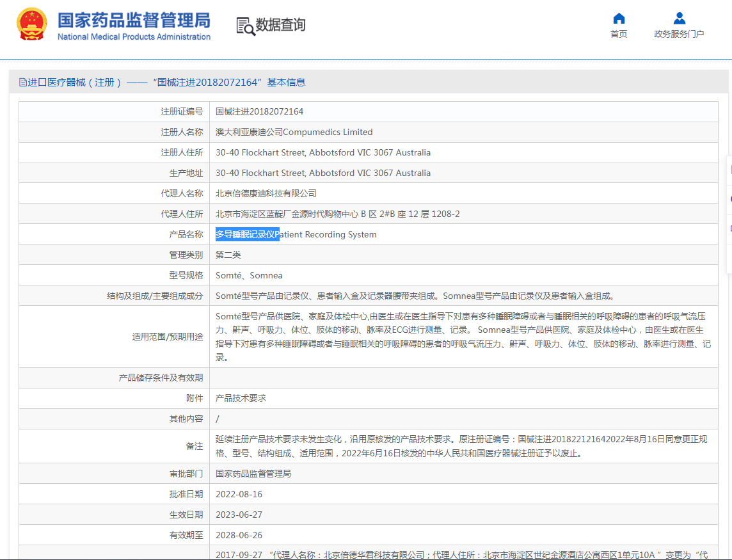This screenshot has width=732, height=560.
Task: Click expiry date 2028-06-26
Action: click(x=239, y=535)
